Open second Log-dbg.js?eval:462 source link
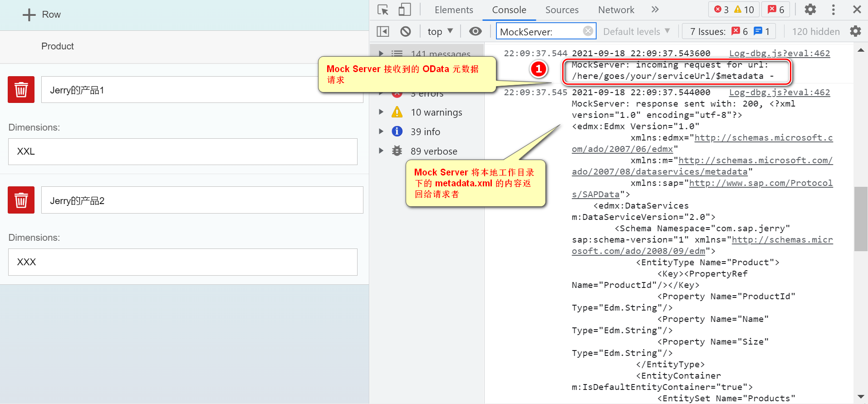This screenshot has width=868, height=404. (779, 92)
